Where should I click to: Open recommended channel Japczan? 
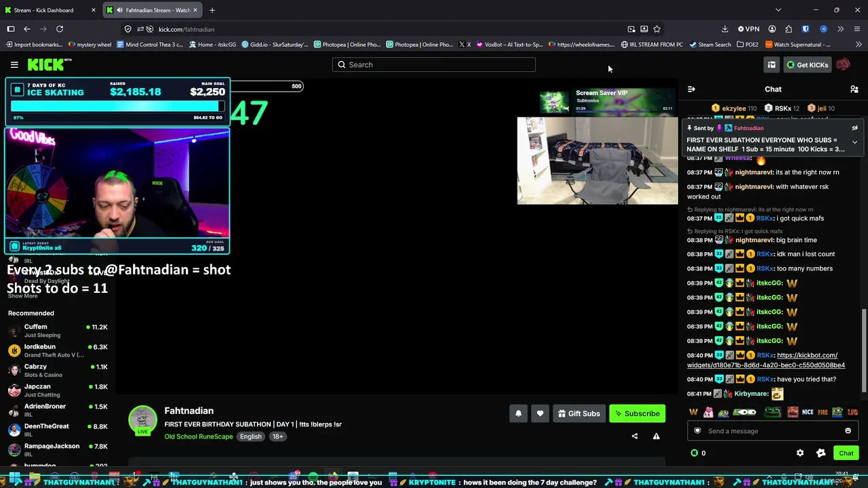pyautogui.click(x=58, y=390)
